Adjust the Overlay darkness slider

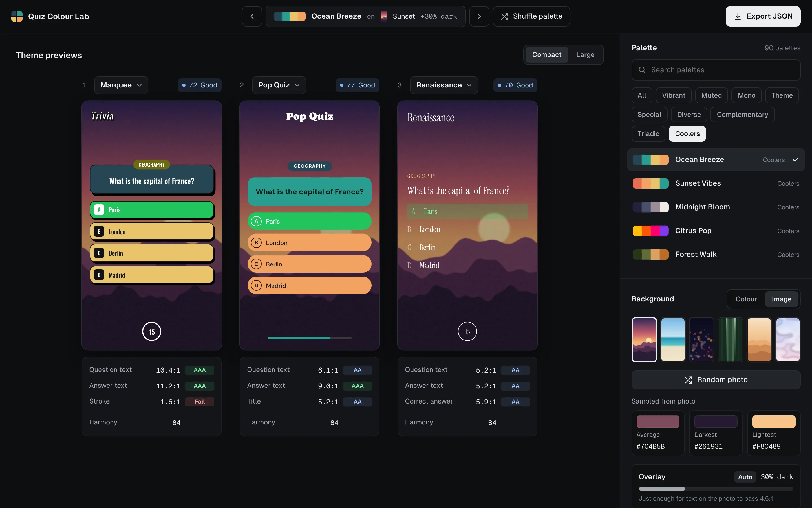click(716, 489)
